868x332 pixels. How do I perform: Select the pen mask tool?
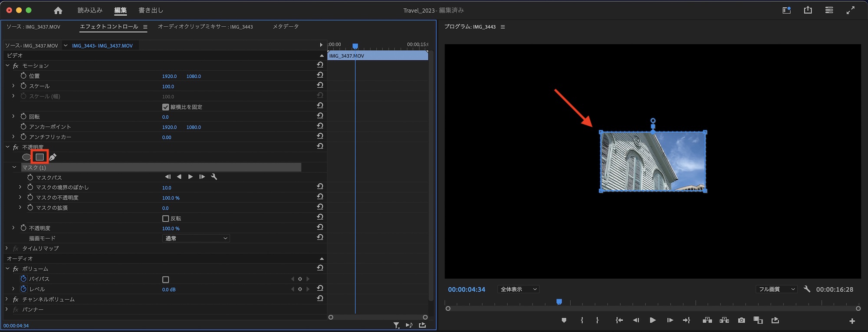[53, 157]
